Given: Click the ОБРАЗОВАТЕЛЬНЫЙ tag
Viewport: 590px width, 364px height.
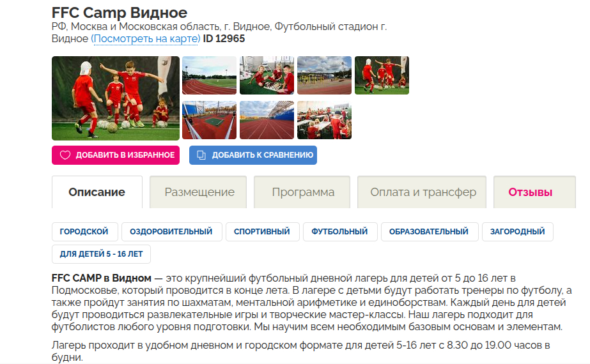Looking at the screenshot, I should (x=430, y=232).
